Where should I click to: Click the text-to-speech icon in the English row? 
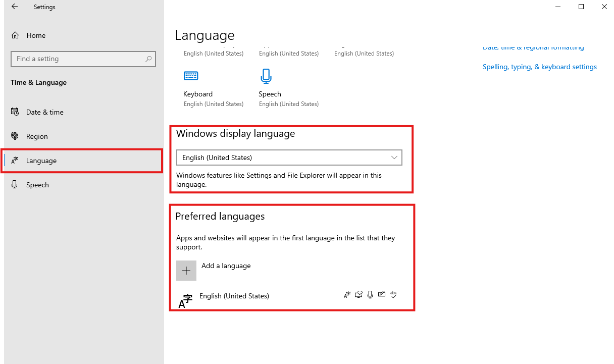pyautogui.click(x=359, y=295)
